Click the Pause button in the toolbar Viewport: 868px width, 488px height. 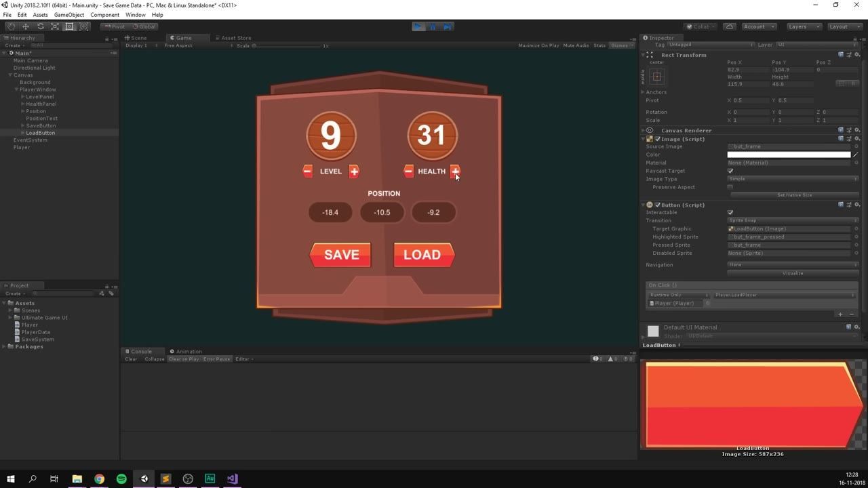433,26
